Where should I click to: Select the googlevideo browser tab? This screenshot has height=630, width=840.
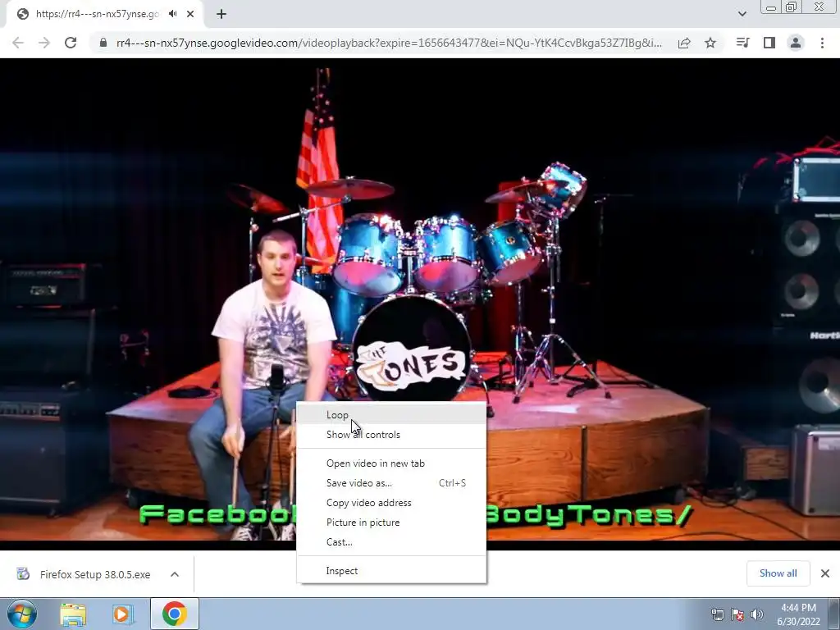[x=104, y=14]
